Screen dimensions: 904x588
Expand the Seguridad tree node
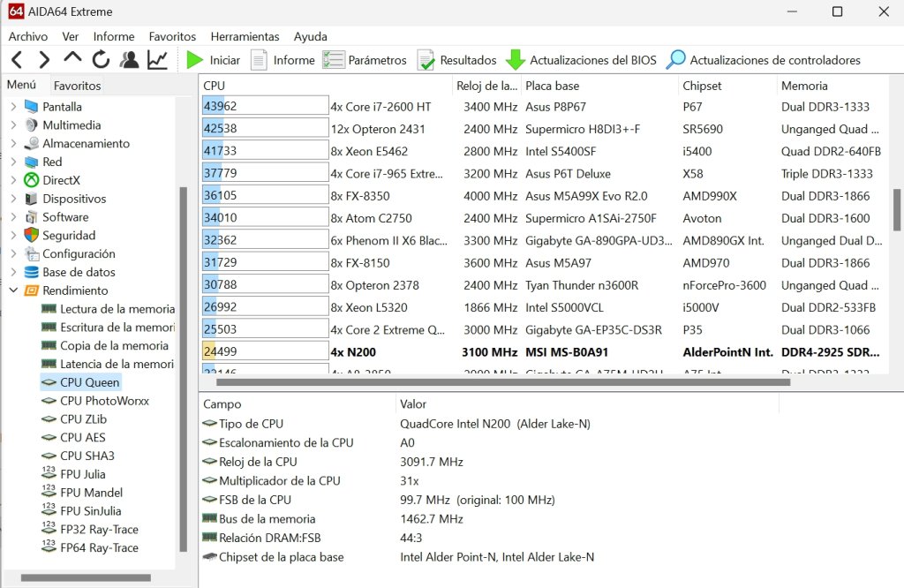[13, 235]
